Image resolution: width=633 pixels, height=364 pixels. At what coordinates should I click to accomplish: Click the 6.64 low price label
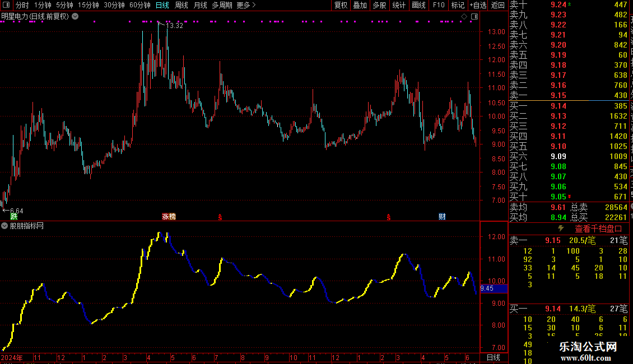tap(17, 211)
